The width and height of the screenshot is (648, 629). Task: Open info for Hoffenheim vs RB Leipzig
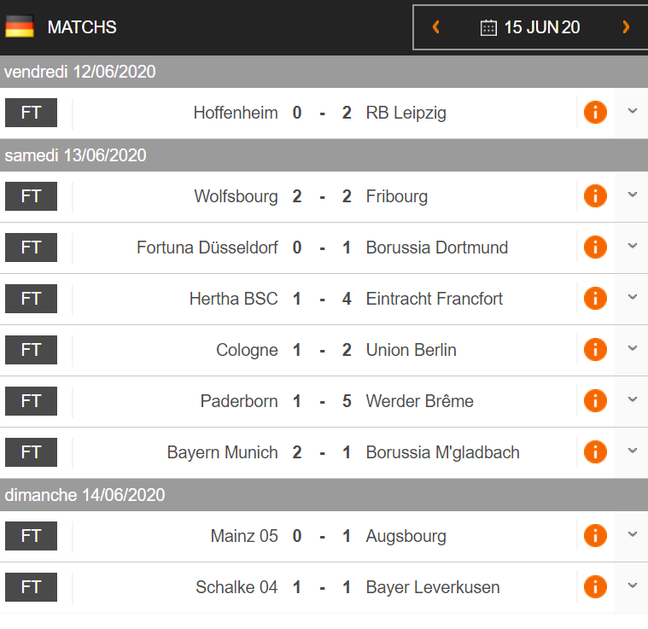(595, 112)
